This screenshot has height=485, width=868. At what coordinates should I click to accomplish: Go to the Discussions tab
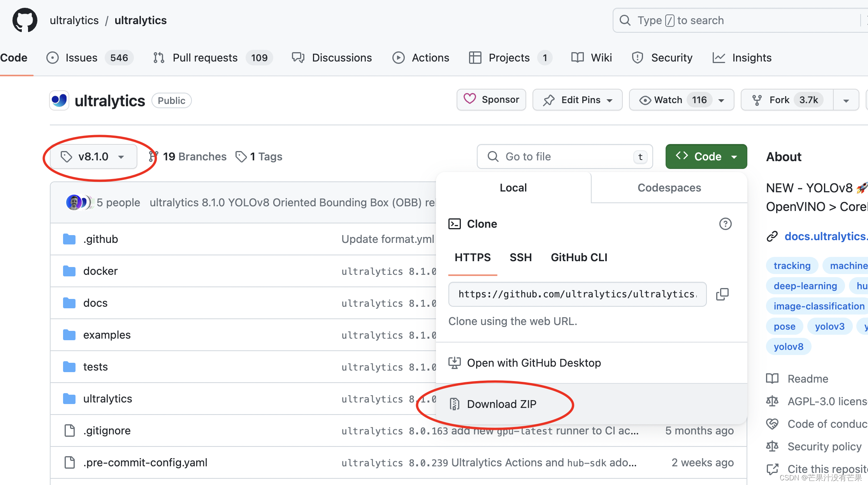[x=332, y=58]
